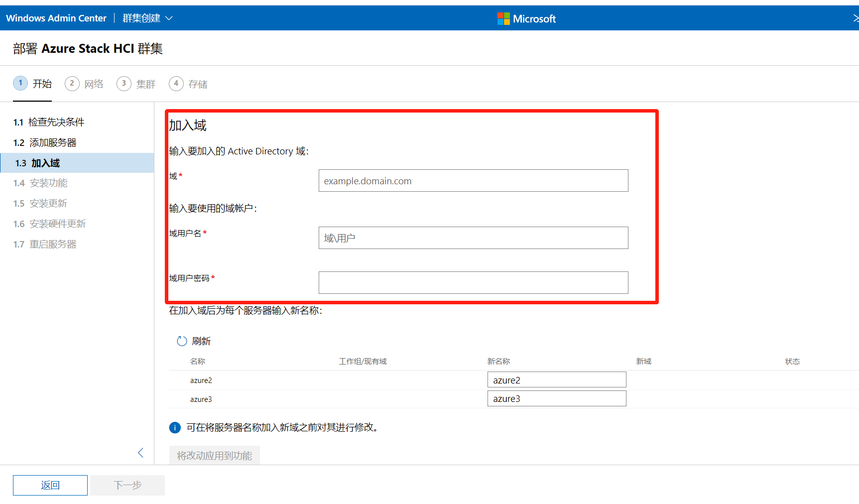Click the domain input showing example.domain.com

[473, 180]
